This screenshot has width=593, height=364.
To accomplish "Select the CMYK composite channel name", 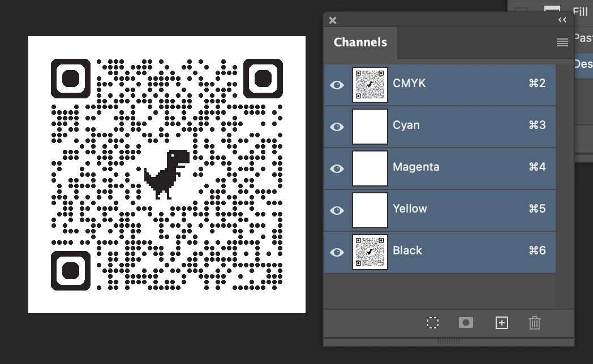I will [409, 83].
